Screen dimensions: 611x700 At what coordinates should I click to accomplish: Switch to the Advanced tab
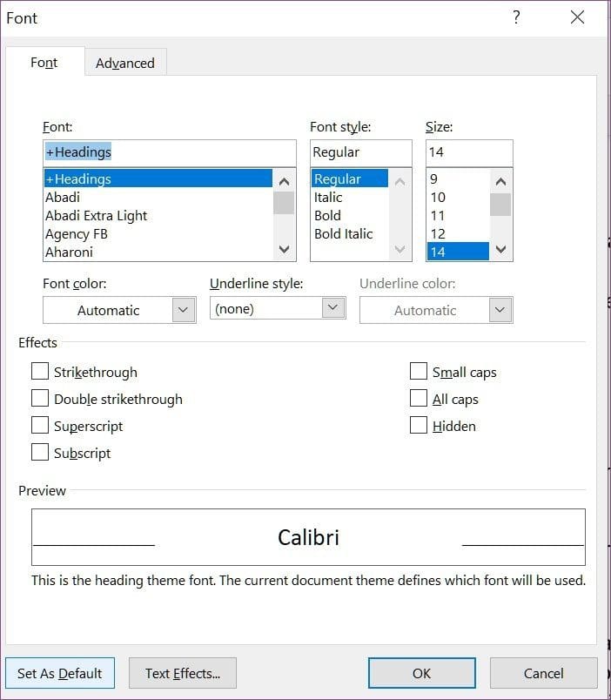pos(125,63)
